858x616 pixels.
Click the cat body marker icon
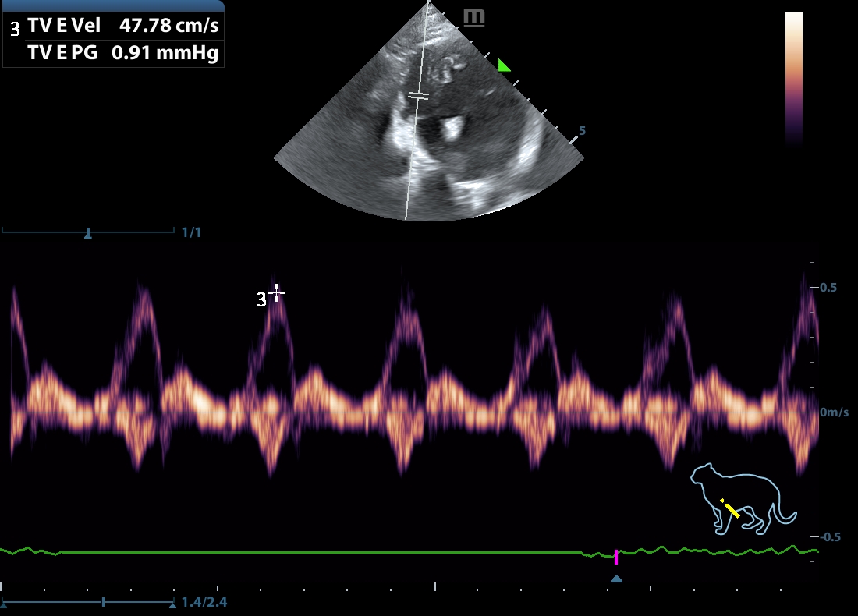pos(741,499)
